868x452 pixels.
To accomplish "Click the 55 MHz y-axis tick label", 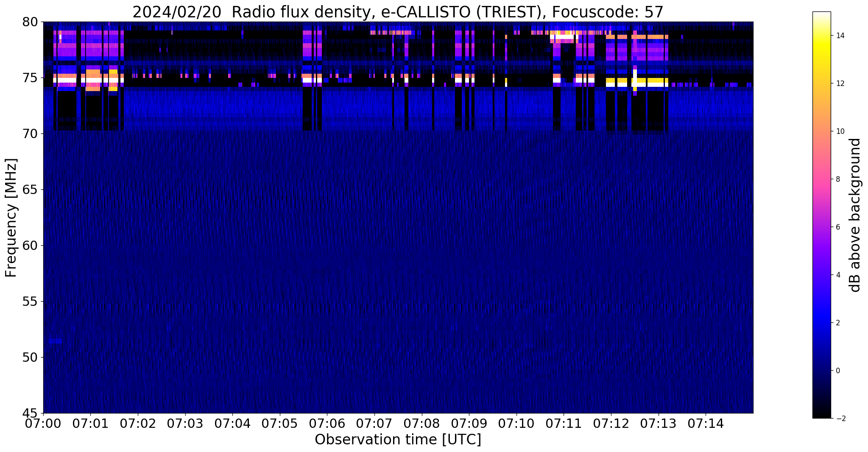I will click(30, 302).
